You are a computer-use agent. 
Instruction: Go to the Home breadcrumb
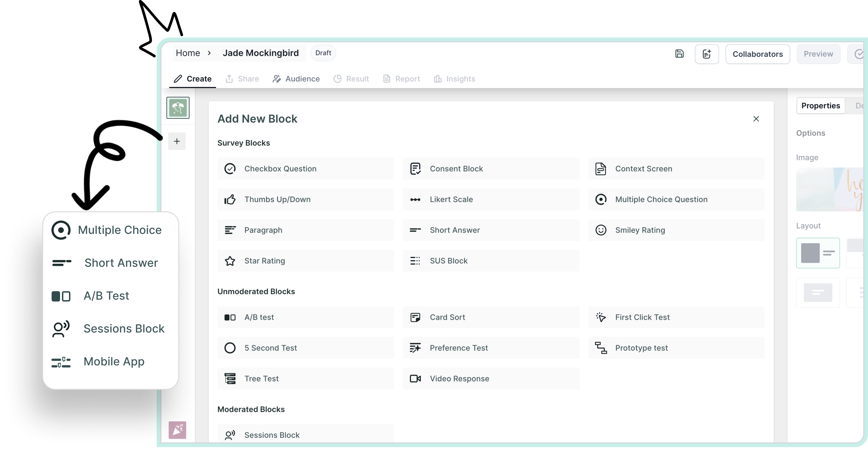pyautogui.click(x=188, y=53)
